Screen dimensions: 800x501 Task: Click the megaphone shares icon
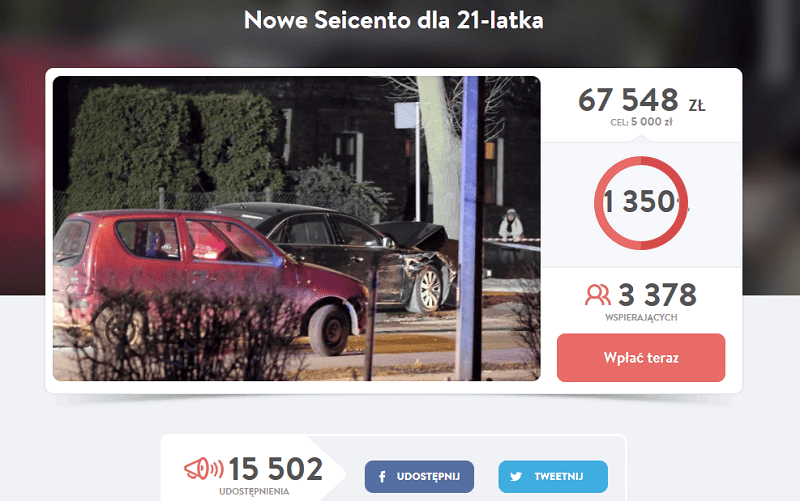pyautogui.click(x=204, y=468)
